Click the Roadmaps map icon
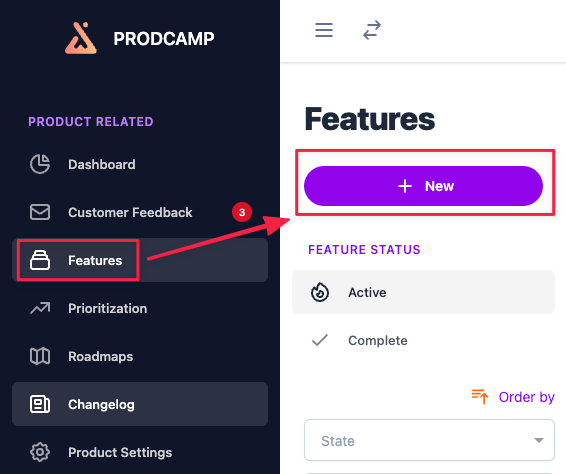The width and height of the screenshot is (566, 474). (40, 356)
